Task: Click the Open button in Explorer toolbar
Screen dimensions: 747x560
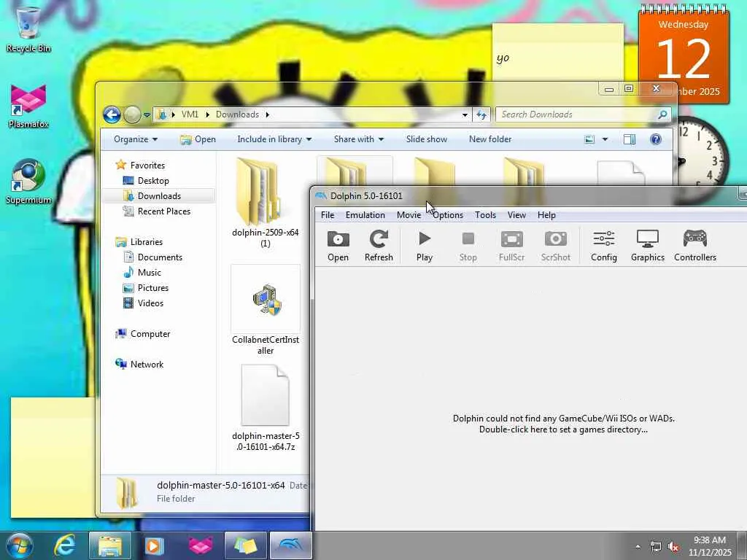Action: point(198,139)
